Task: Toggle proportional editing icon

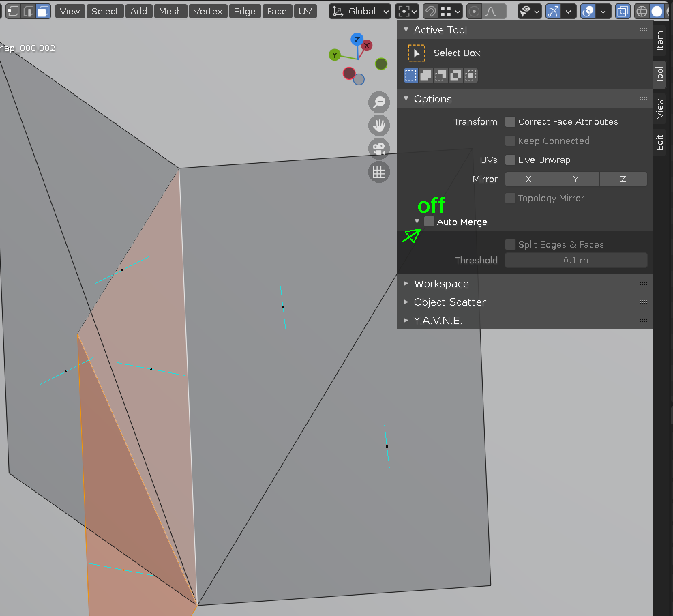Action: pyautogui.click(x=474, y=11)
